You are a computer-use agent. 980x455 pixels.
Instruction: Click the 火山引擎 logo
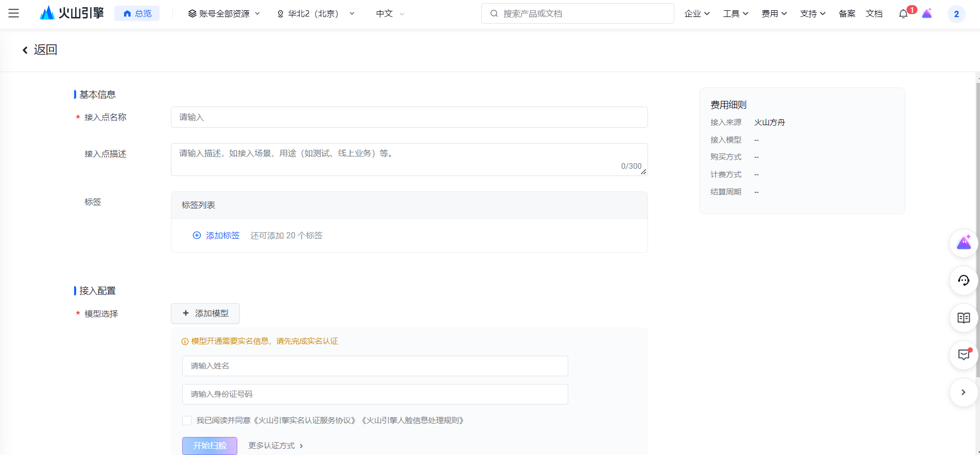pyautogui.click(x=72, y=13)
